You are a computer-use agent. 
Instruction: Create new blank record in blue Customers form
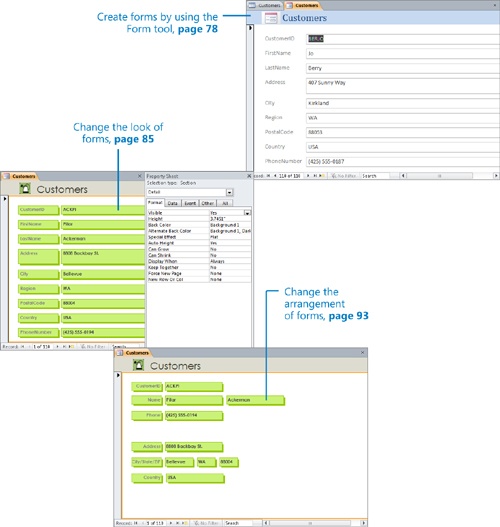[322, 176]
